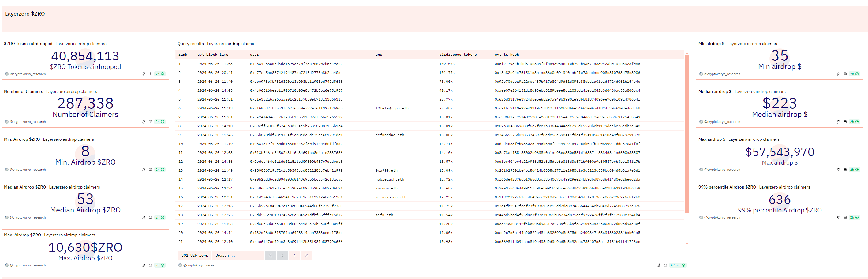868x279 pixels.
Task: Click camera icon in $ZRO Tokens airdropped card
Action: [151, 74]
